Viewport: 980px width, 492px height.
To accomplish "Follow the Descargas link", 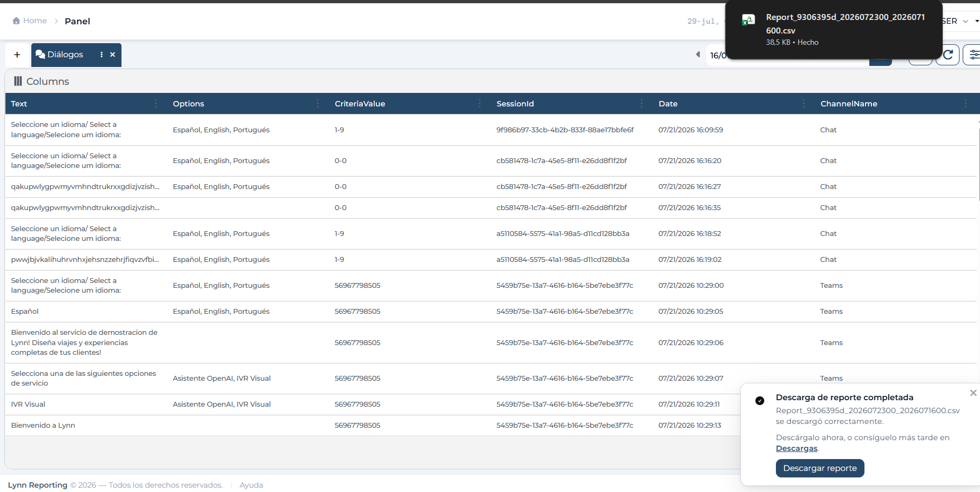I will [796, 448].
